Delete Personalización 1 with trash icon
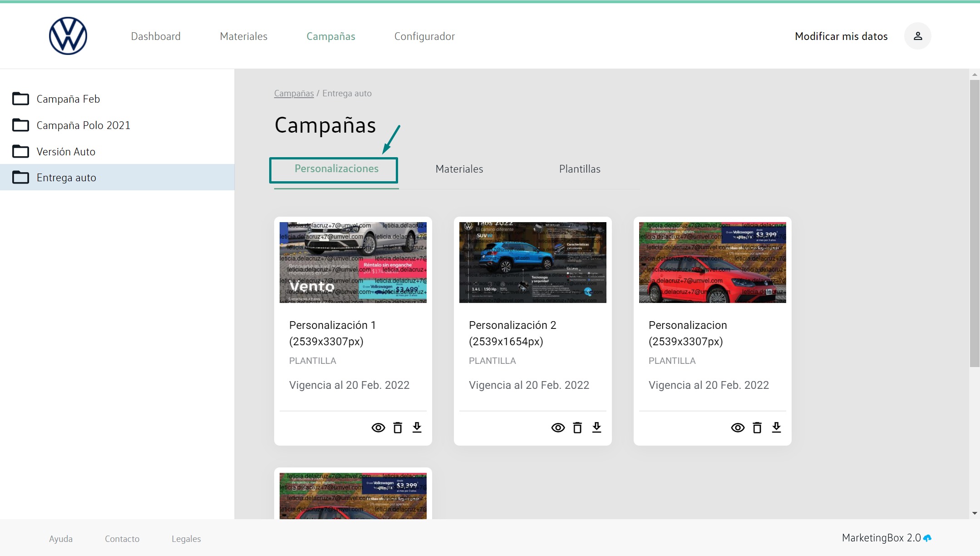980x556 pixels. [398, 427]
